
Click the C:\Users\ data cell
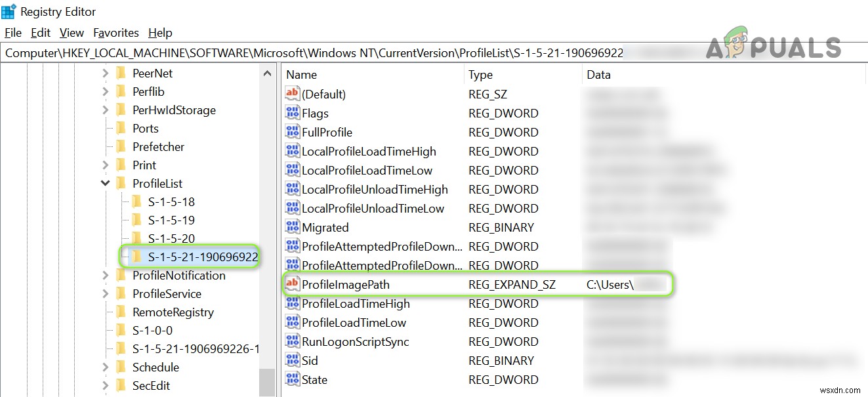click(x=610, y=285)
